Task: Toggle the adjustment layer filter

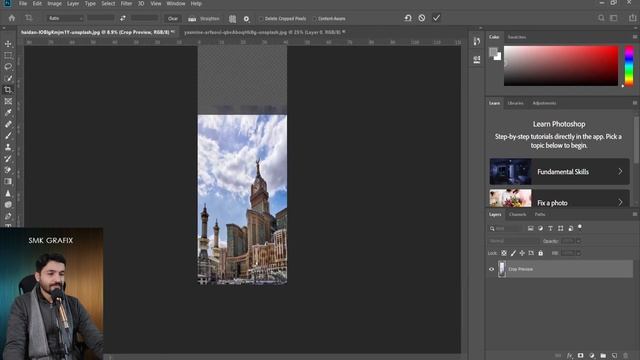Action: click(540, 229)
